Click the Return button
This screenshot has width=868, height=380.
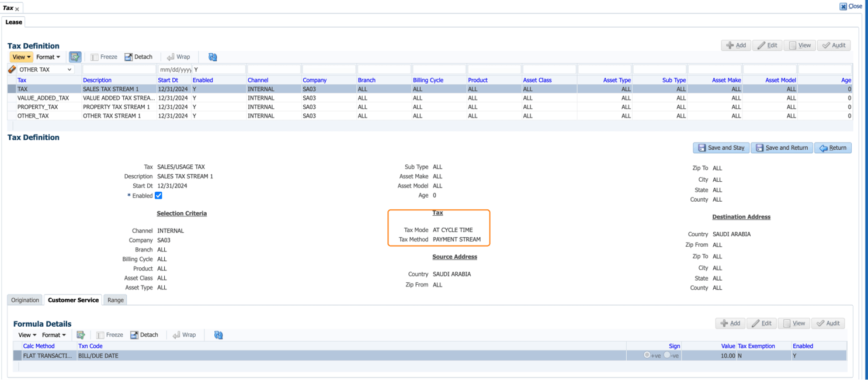click(833, 148)
